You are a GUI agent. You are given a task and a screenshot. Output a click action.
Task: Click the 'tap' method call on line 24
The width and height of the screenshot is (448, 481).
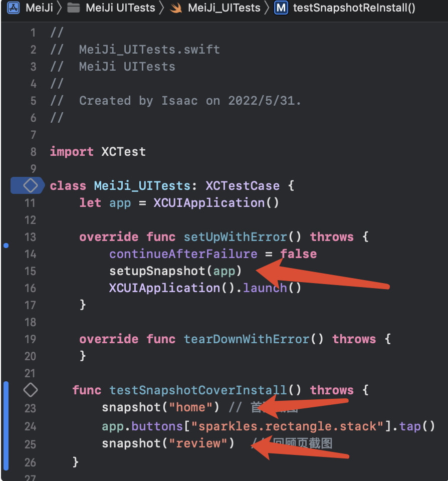[410, 426]
